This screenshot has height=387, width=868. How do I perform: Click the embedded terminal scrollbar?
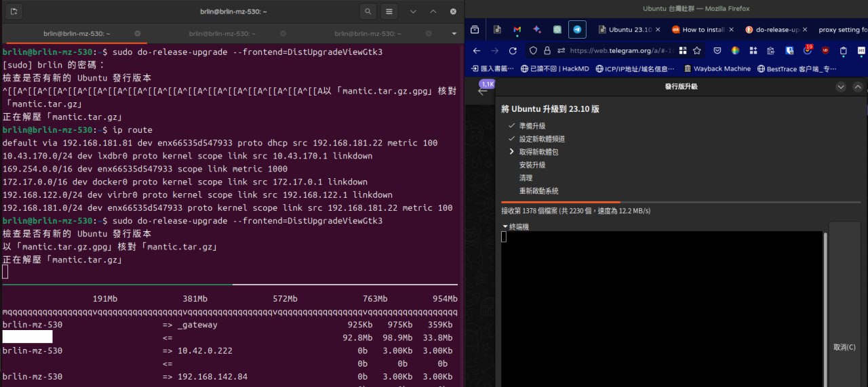pyautogui.click(x=825, y=309)
